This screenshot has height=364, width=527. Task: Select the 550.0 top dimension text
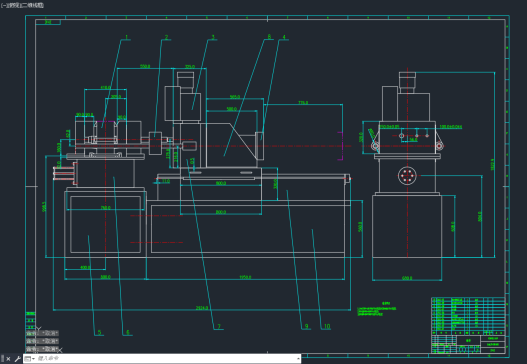[x=145, y=66]
